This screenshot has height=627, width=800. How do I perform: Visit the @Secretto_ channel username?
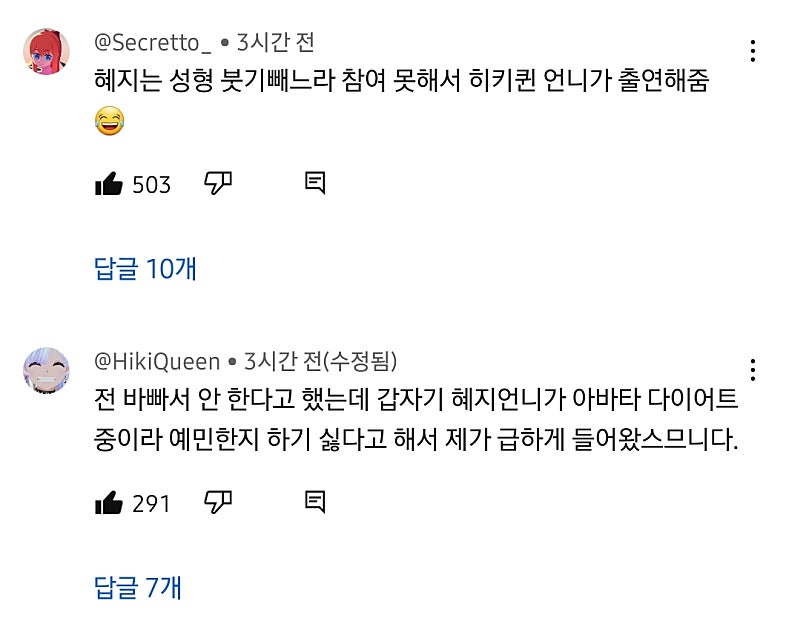152,43
